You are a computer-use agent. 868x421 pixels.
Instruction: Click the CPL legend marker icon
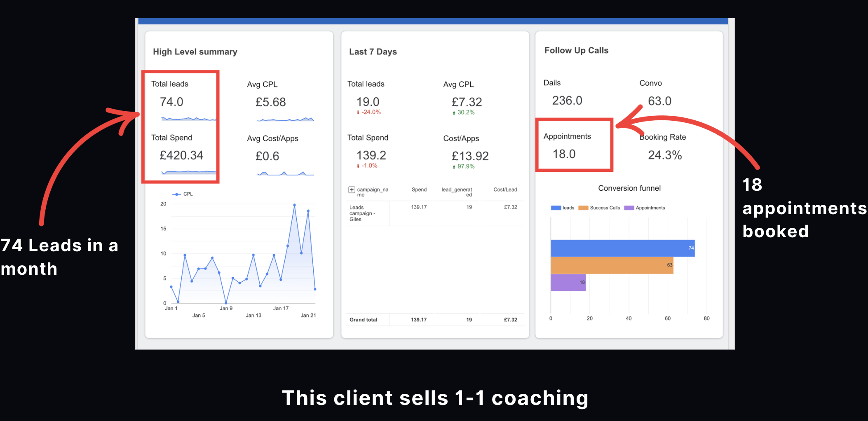177,194
